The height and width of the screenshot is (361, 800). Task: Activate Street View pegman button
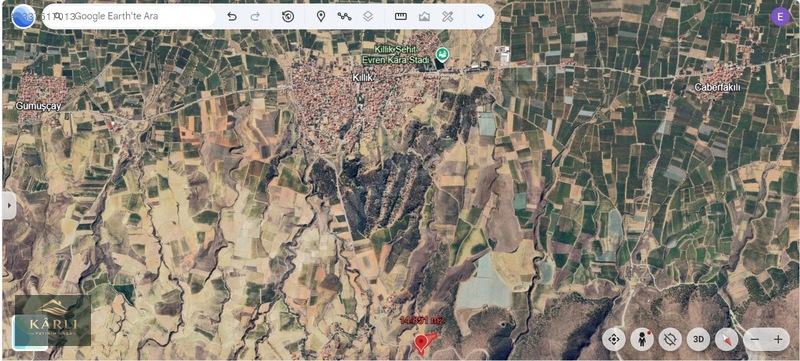[x=642, y=339]
